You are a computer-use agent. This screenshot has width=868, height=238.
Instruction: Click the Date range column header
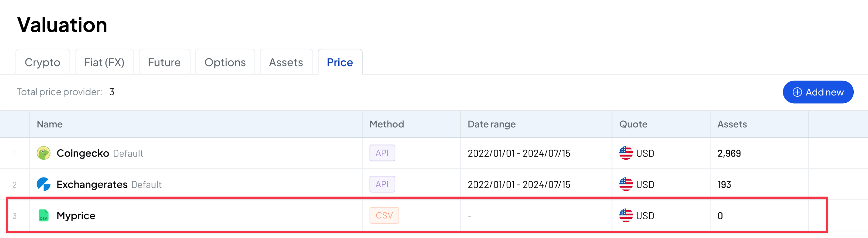491,124
